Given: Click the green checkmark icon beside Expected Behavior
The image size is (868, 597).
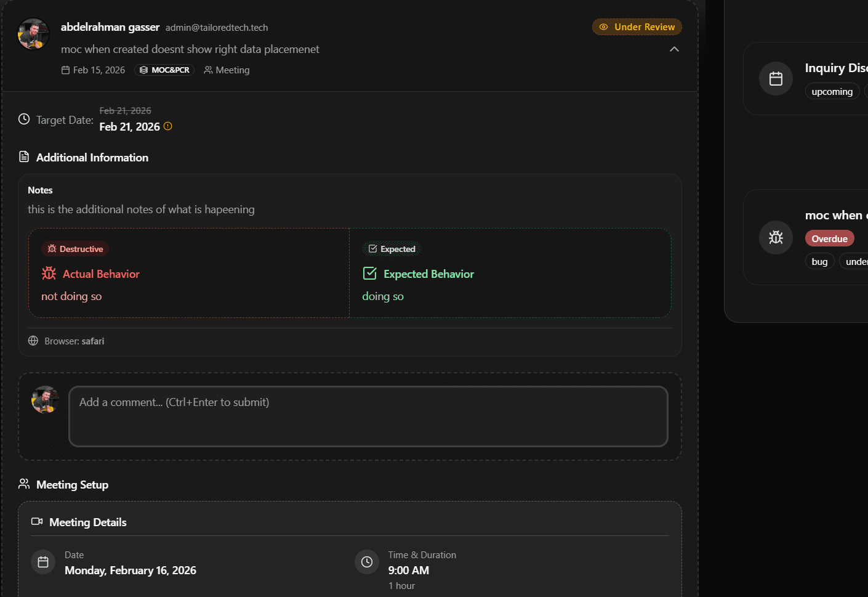Looking at the screenshot, I should (x=369, y=273).
